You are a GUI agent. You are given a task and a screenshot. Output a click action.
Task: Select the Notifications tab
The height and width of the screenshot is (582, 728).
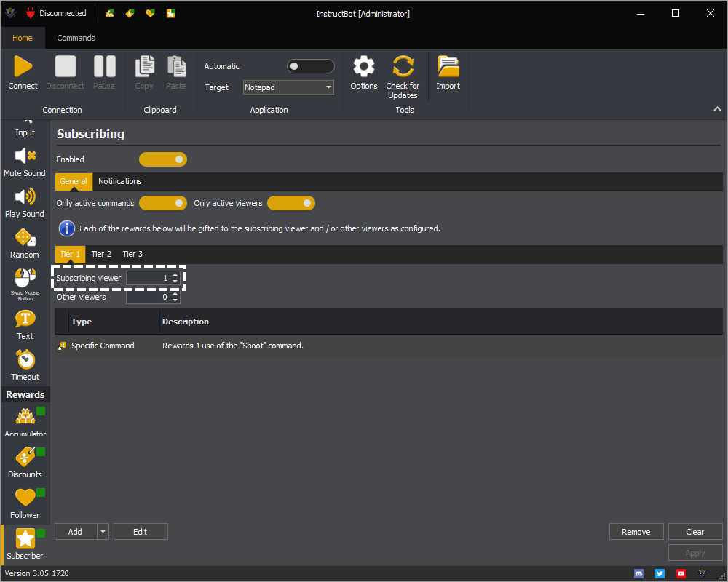[x=120, y=181]
